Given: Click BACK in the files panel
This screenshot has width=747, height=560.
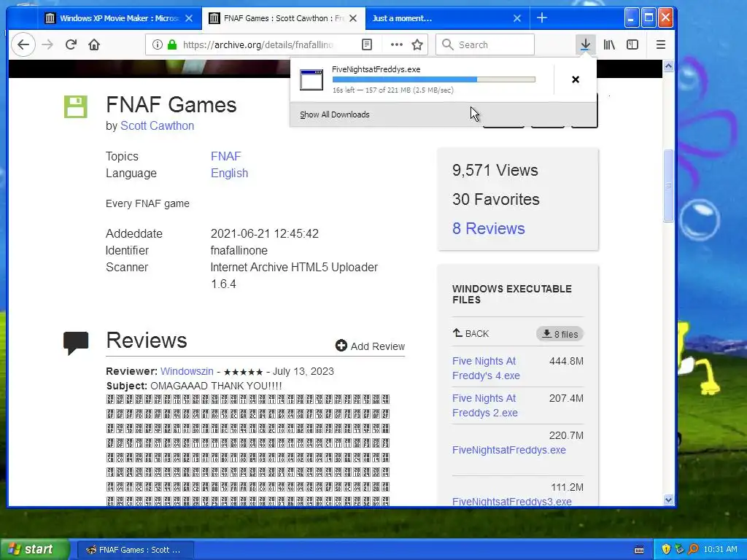Looking at the screenshot, I should 471,333.
